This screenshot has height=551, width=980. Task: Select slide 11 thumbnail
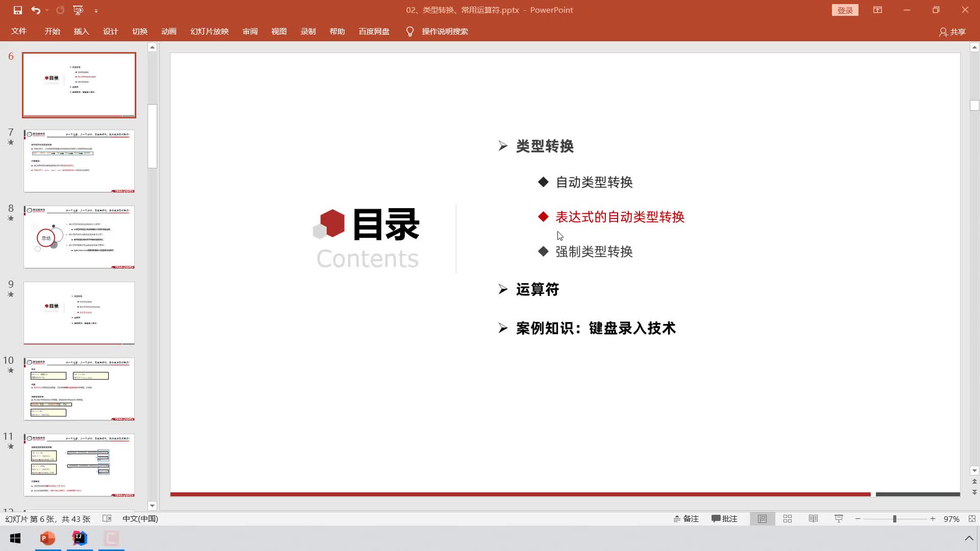(79, 465)
